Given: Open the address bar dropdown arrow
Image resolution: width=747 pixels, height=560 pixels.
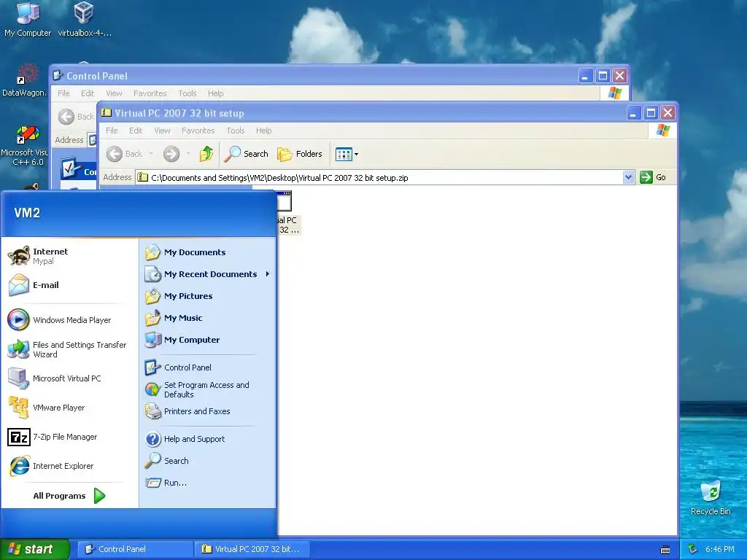Looking at the screenshot, I should pyautogui.click(x=628, y=178).
